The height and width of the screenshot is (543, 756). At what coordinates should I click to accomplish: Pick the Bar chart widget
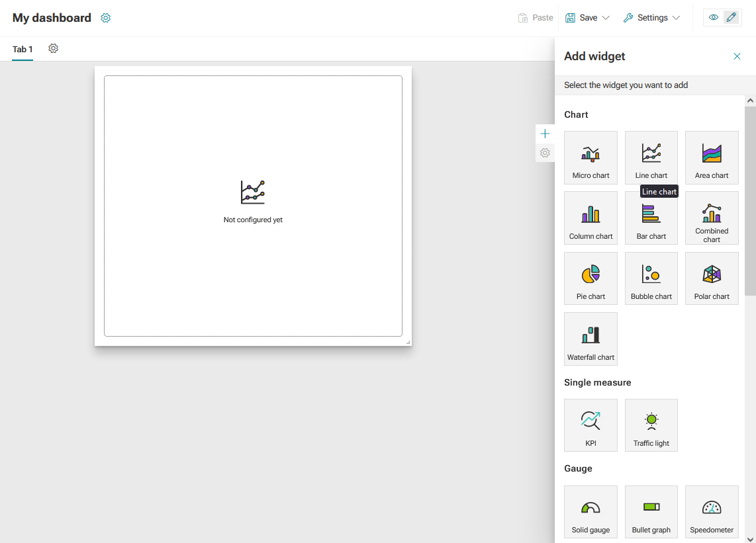651,218
